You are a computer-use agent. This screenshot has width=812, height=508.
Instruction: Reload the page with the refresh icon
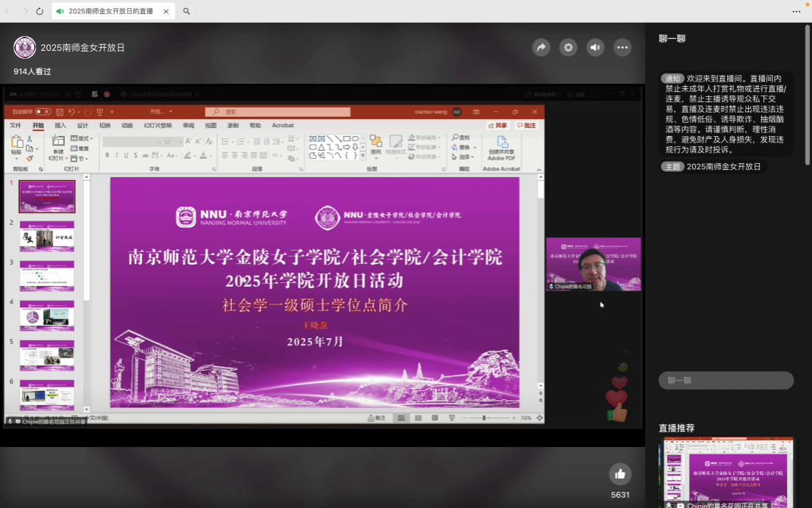tap(40, 11)
